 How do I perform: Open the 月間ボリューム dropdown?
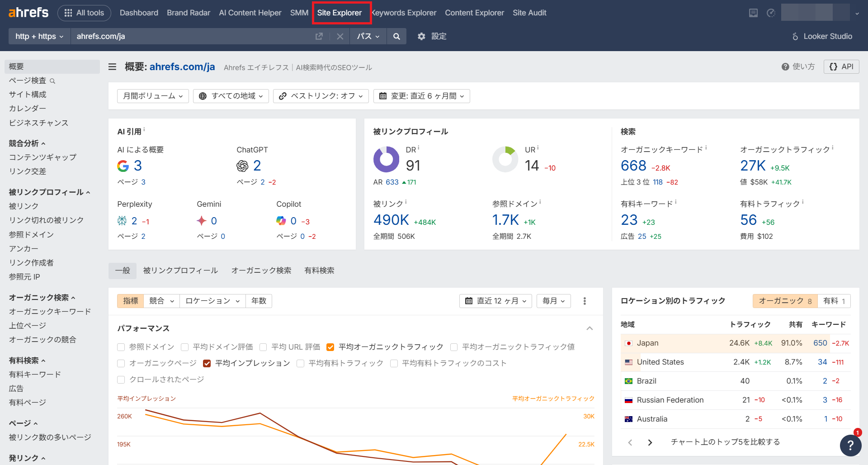coord(152,96)
